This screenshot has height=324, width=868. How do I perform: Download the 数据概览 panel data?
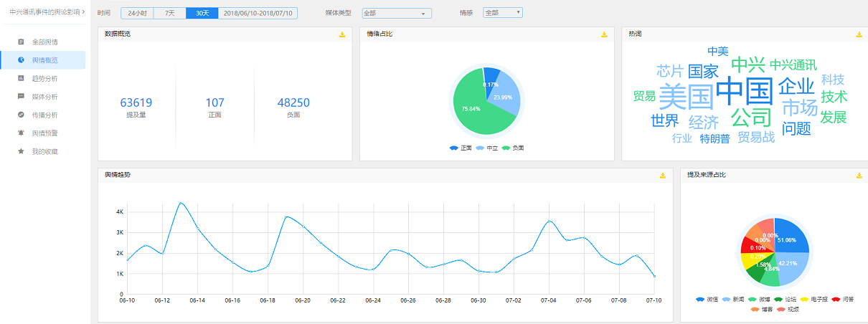pyautogui.click(x=342, y=34)
